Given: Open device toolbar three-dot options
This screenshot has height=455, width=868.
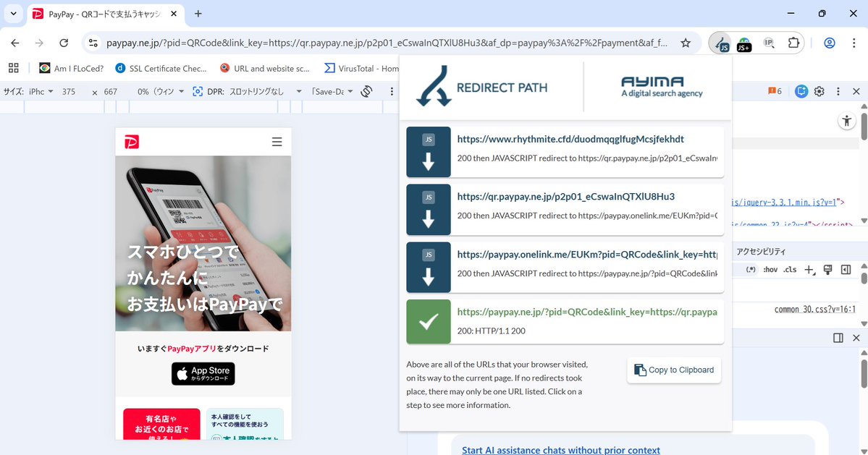Looking at the screenshot, I should coord(392,91).
